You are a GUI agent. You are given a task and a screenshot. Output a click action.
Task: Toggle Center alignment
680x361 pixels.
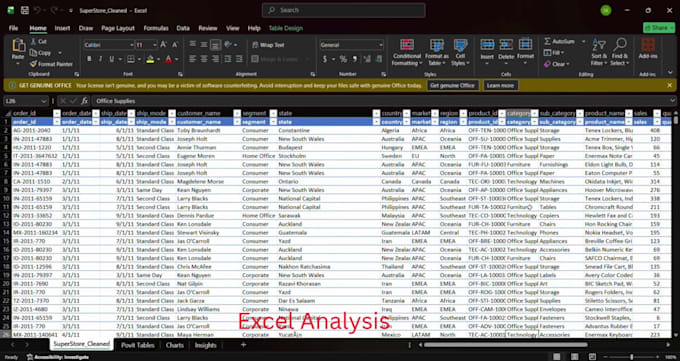click(x=204, y=59)
